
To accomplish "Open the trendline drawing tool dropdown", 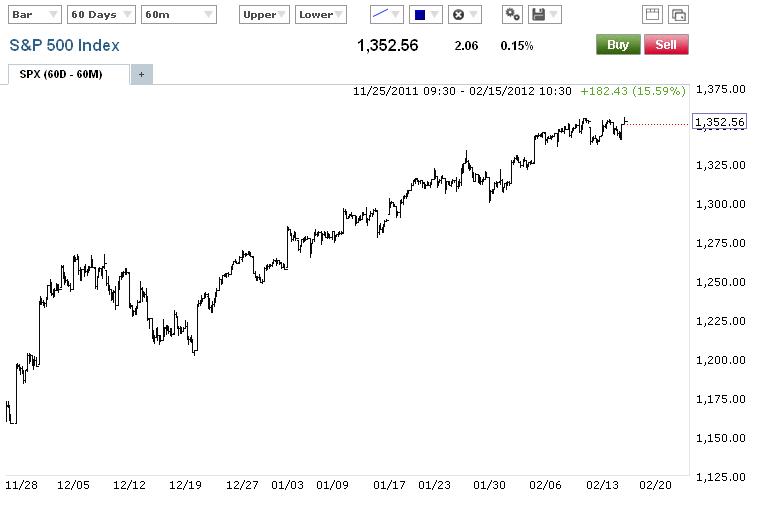I will pos(386,15).
